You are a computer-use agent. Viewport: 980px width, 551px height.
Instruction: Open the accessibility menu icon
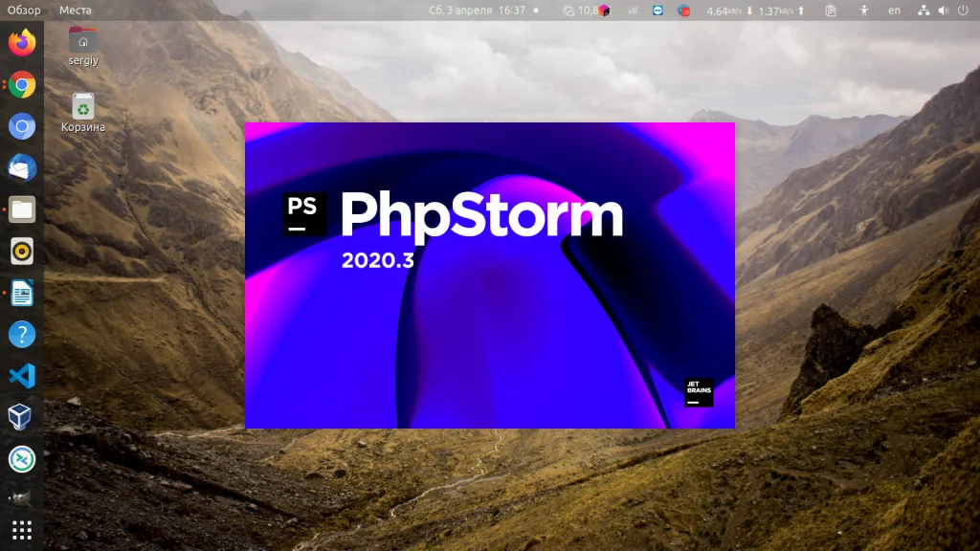[864, 11]
